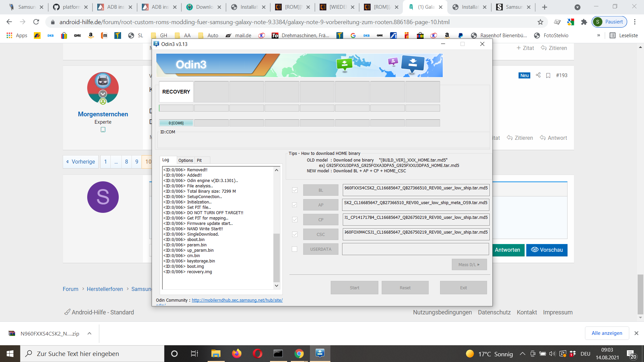
Task: Switch to WIEDER browser tab
Action: coord(337,7)
